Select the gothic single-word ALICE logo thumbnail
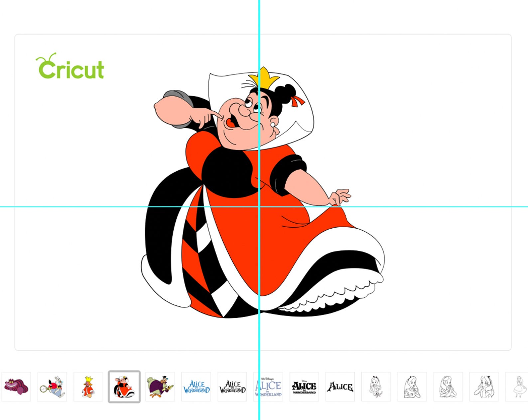The height and width of the screenshot is (420, 528). pyautogui.click(x=340, y=387)
